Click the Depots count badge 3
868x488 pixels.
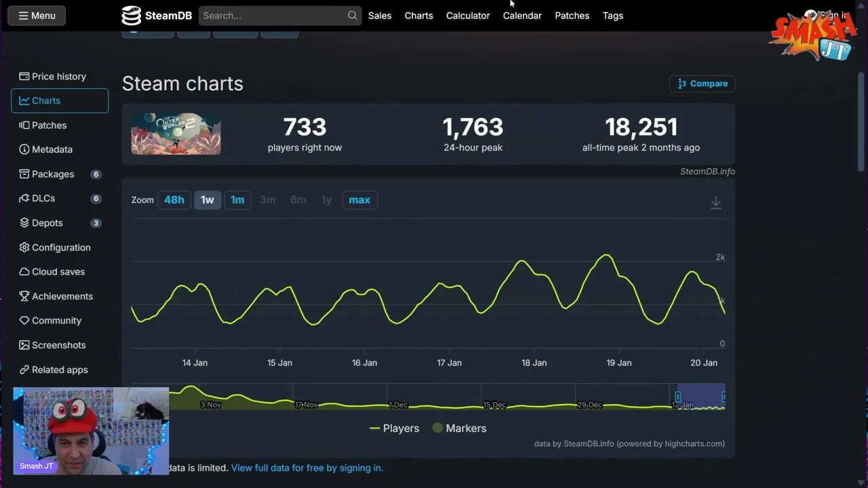pyautogui.click(x=96, y=223)
